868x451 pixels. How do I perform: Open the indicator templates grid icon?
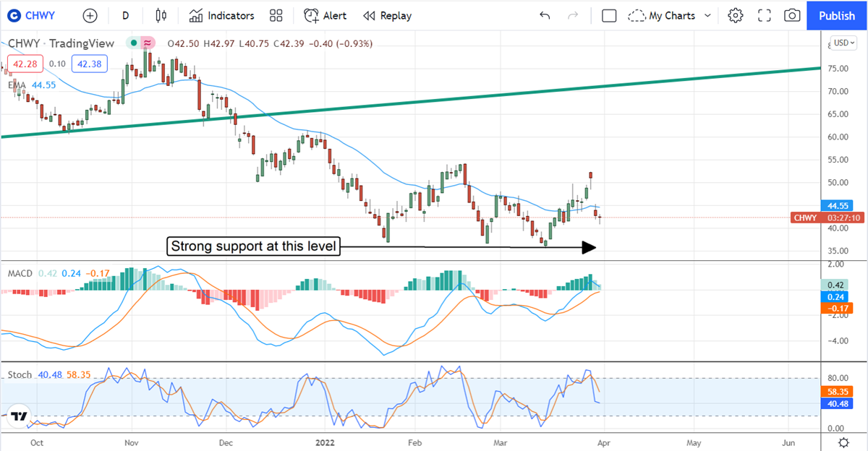[276, 15]
